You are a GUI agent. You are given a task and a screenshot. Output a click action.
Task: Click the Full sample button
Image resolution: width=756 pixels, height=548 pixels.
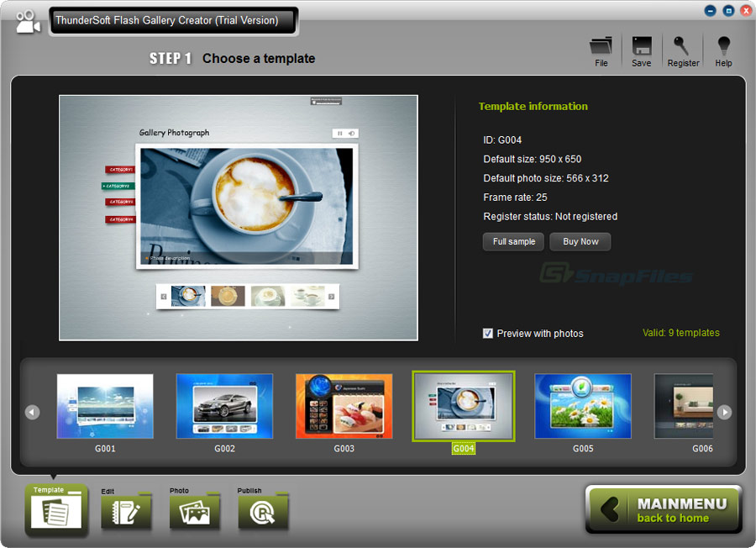tap(513, 241)
